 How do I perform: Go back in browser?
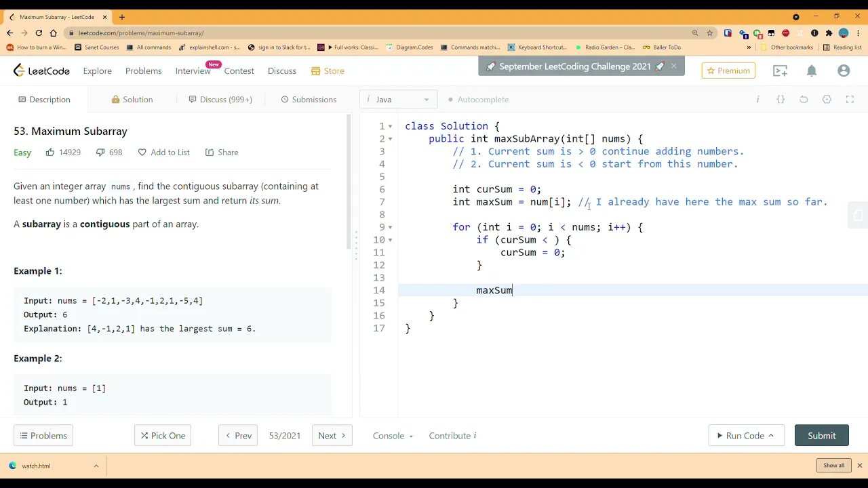tap(9, 33)
